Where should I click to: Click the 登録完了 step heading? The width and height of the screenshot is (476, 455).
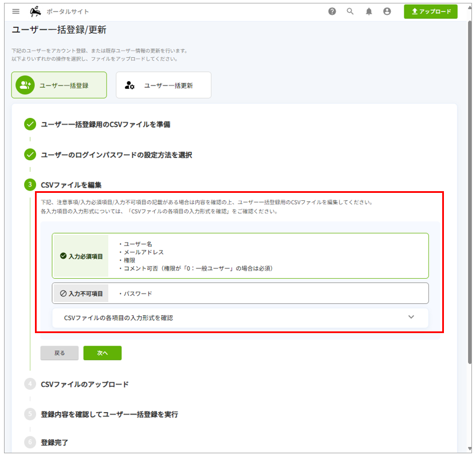[x=54, y=442]
